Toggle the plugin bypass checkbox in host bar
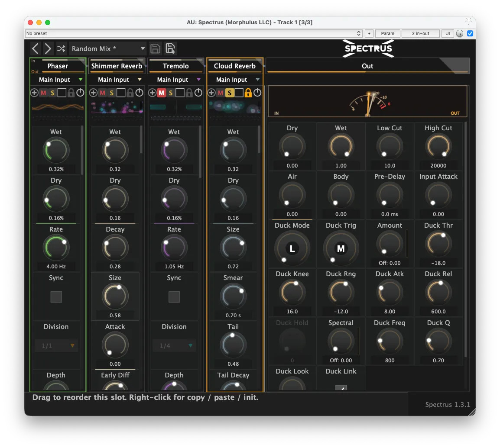The image size is (500, 448). (470, 33)
